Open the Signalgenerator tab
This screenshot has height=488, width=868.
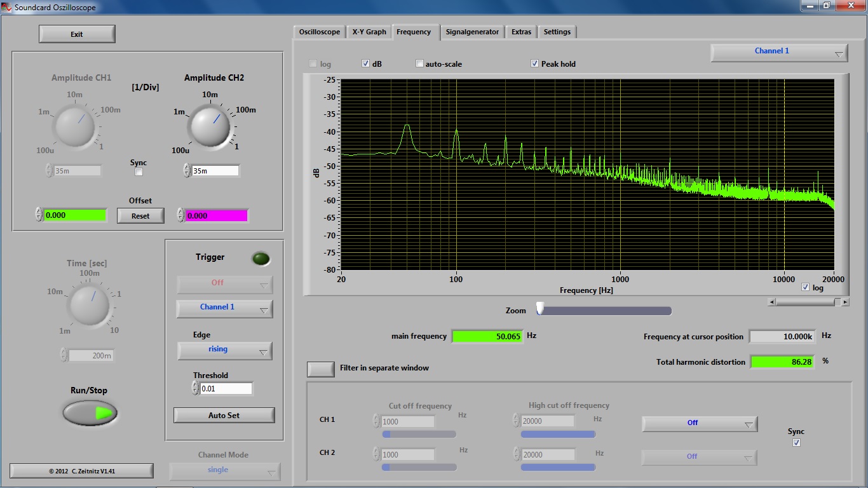point(472,32)
